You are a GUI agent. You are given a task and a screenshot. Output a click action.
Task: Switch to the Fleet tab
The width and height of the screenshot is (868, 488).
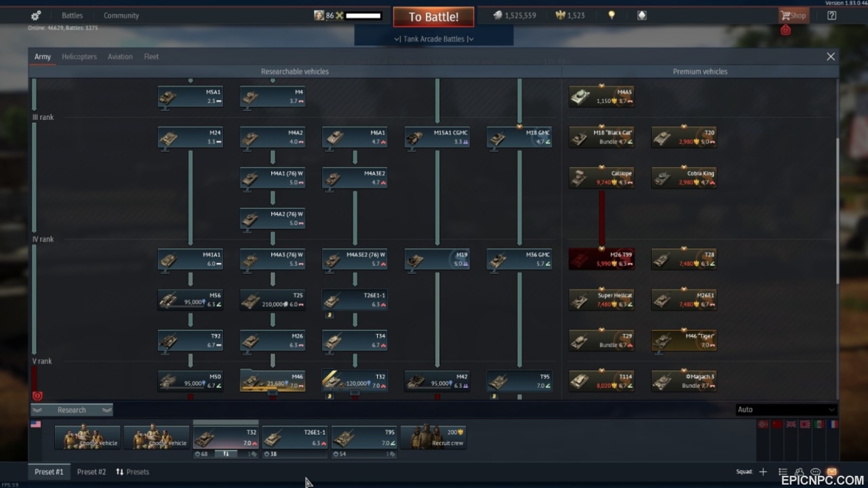[151, 57]
